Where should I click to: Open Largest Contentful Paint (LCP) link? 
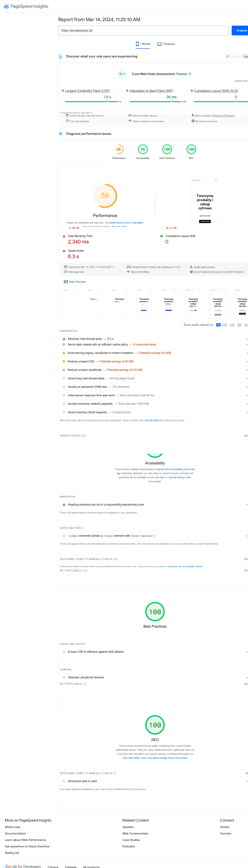pyautogui.click(x=87, y=91)
